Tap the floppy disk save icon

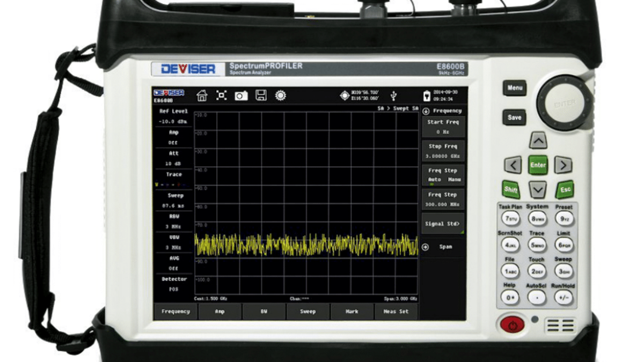261,95
